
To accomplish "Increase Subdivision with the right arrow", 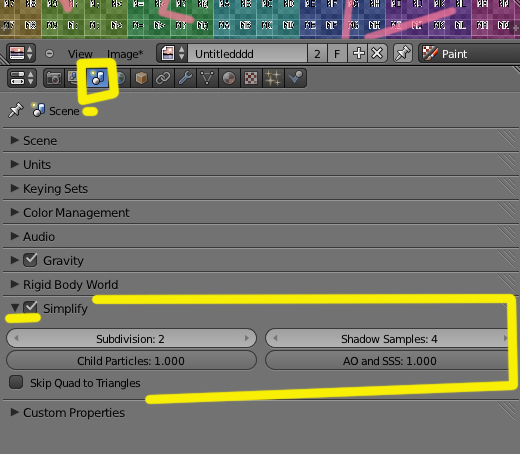I will (247, 339).
